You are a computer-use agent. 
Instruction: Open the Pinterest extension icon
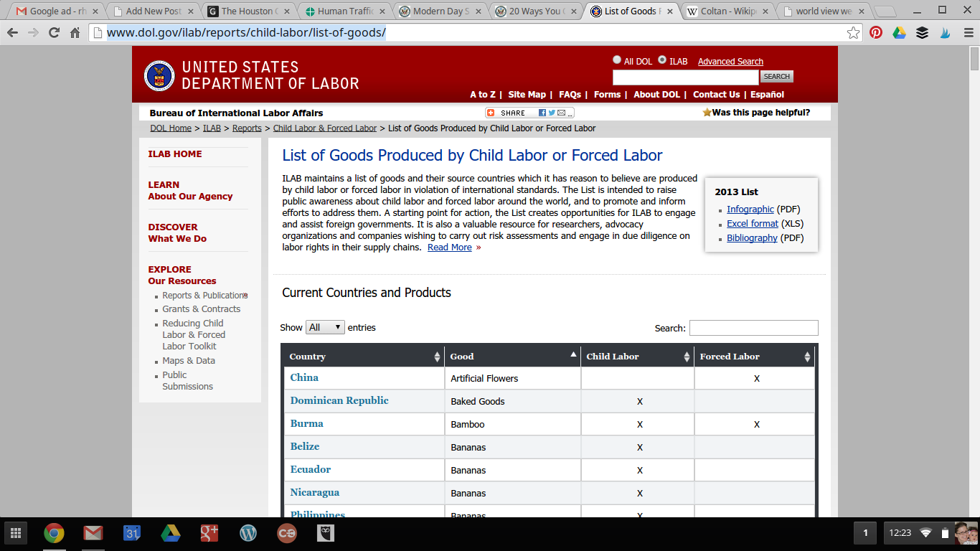[875, 33]
